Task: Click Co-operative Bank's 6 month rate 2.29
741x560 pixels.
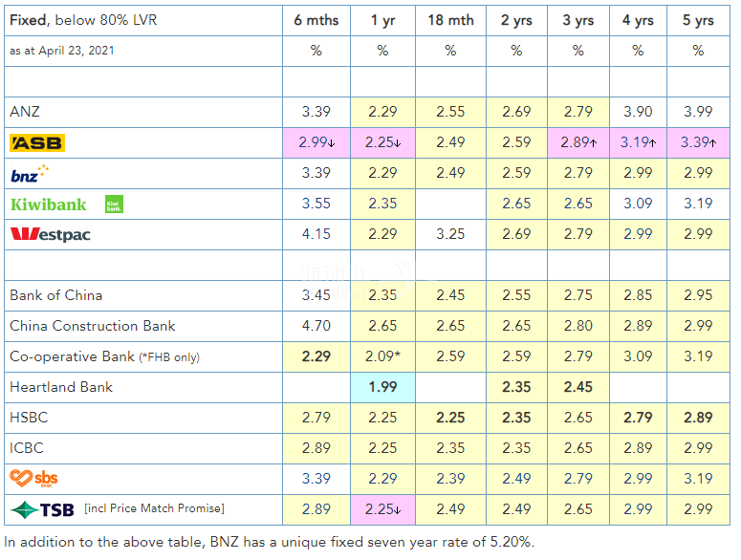Action: 316,356
